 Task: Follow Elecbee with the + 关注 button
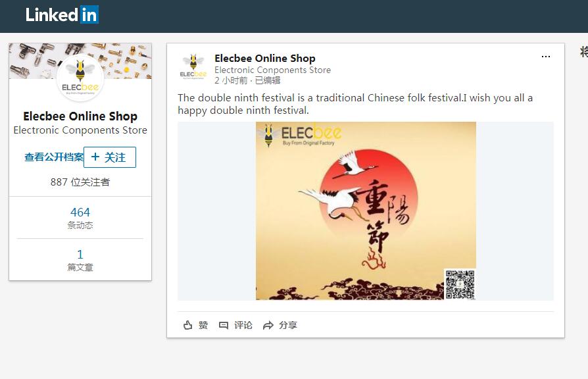tap(109, 157)
